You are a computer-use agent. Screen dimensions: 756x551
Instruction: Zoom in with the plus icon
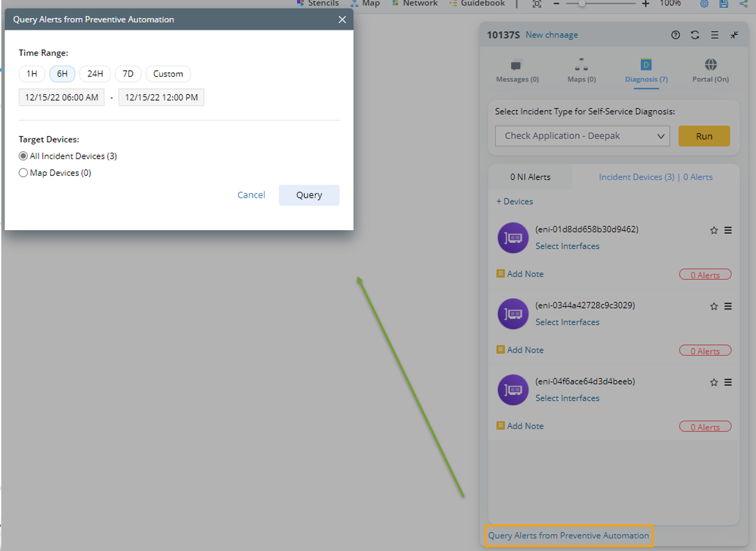pos(646,3)
